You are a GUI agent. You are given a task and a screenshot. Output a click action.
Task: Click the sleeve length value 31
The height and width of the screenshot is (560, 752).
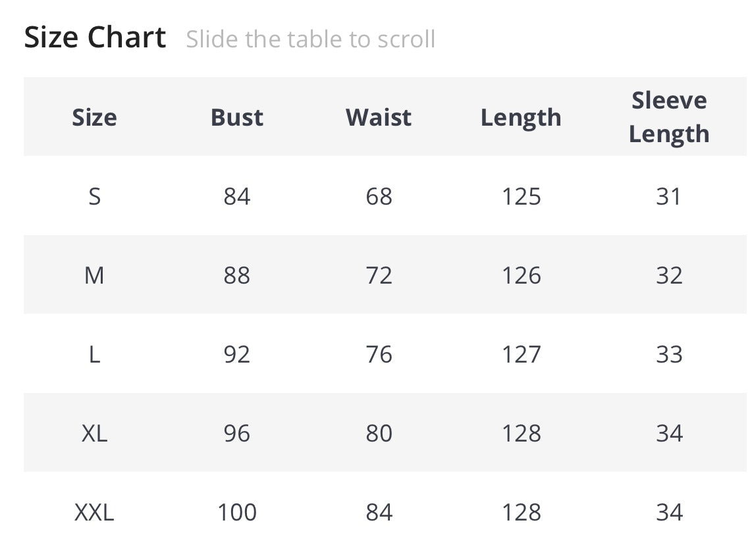669,196
